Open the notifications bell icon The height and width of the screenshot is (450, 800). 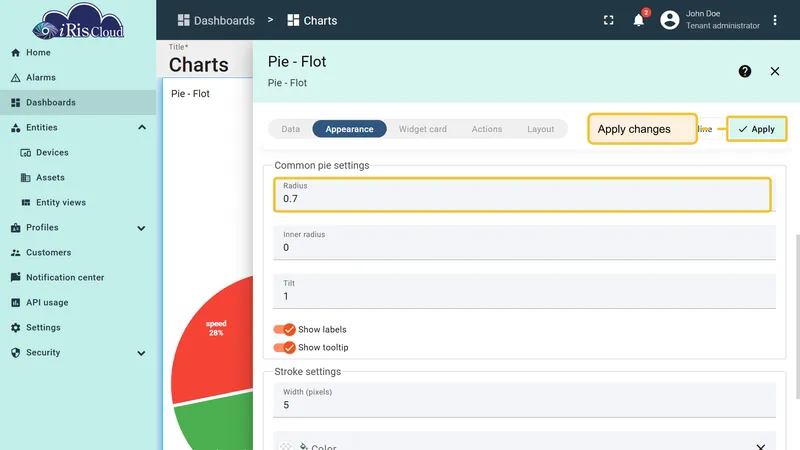638,20
